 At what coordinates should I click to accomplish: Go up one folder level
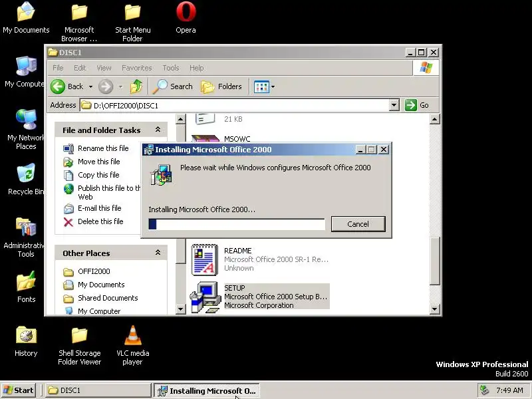136,86
